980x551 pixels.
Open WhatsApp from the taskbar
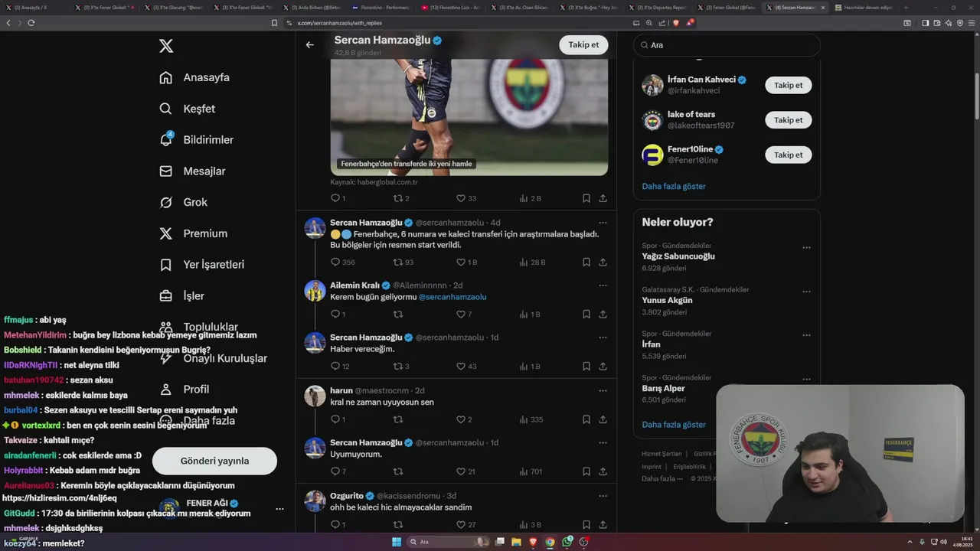pos(567,542)
